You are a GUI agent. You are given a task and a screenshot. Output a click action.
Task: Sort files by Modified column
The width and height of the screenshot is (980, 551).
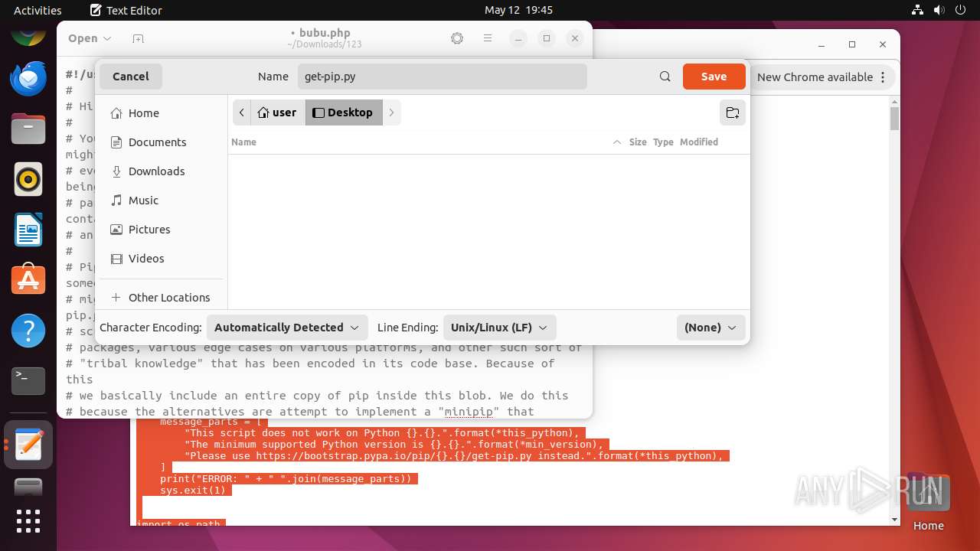coord(699,142)
